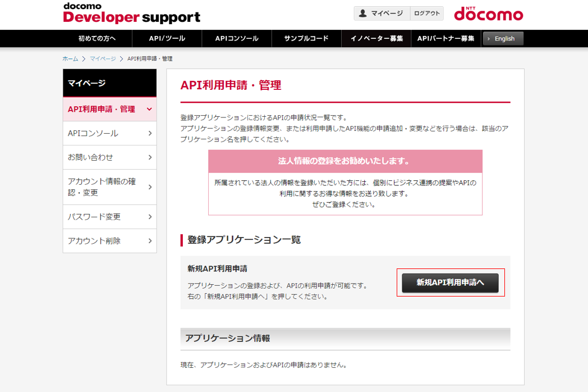
Task: Click the NTT docomo logo
Action: [489, 13]
